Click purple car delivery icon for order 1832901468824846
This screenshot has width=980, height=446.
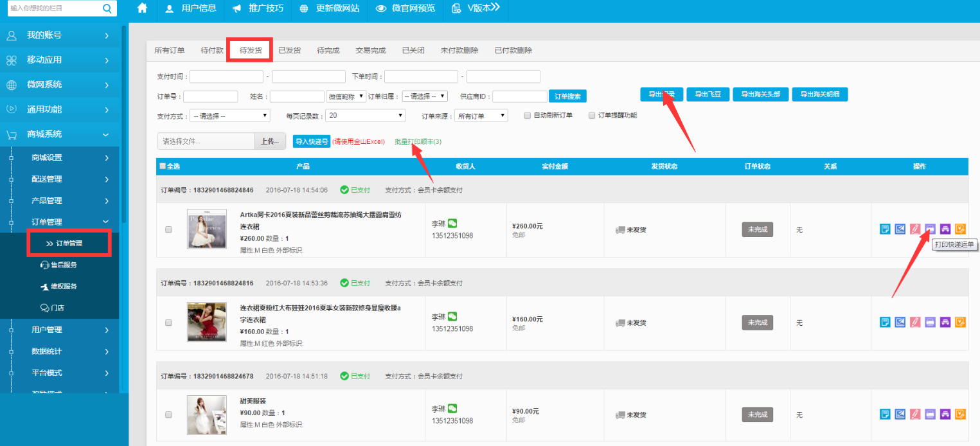[945, 229]
